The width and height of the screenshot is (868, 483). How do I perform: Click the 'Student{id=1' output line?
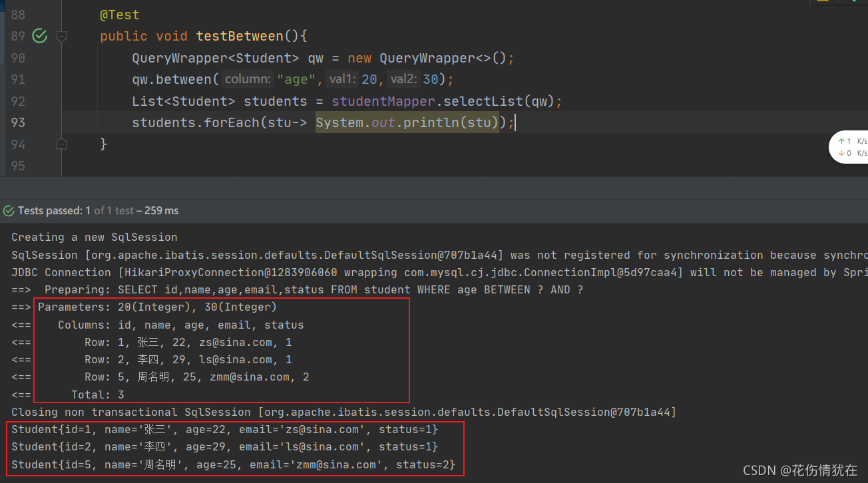(x=225, y=430)
